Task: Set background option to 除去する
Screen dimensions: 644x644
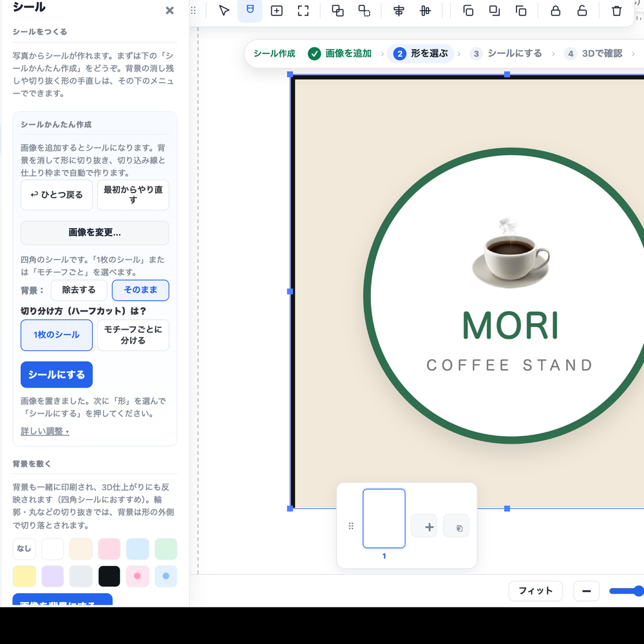Action: (79, 290)
